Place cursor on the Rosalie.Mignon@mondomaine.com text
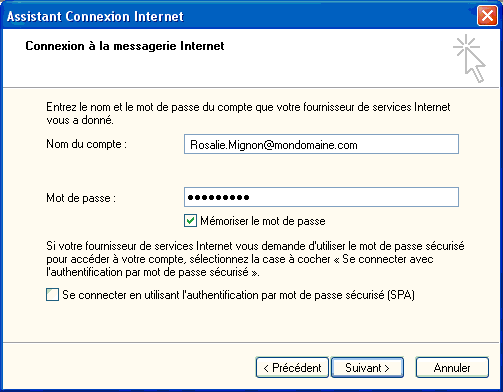The width and height of the screenshot is (503, 392). coord(274,145)
